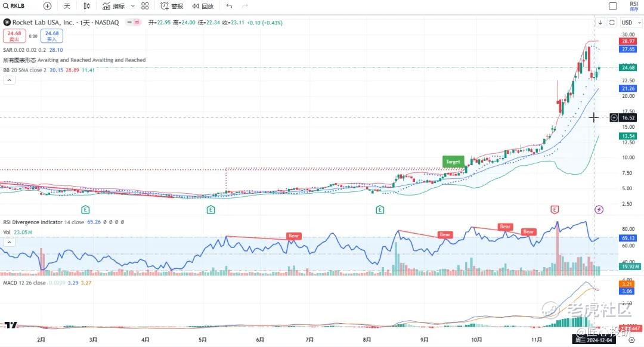Click the 2024-12-04 date label

(x=594, y=340)
